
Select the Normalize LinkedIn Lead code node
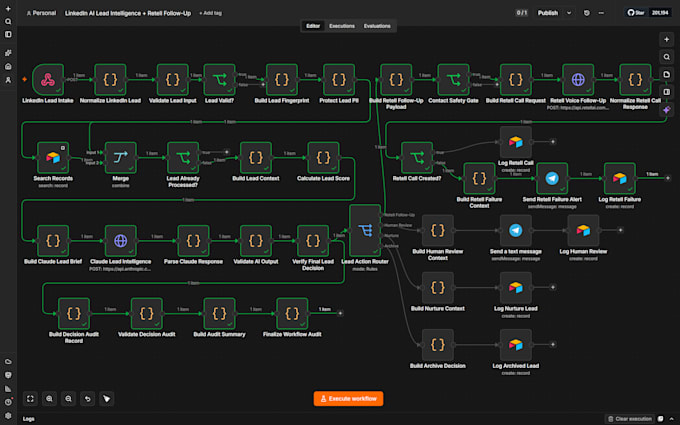pos(110,80)
